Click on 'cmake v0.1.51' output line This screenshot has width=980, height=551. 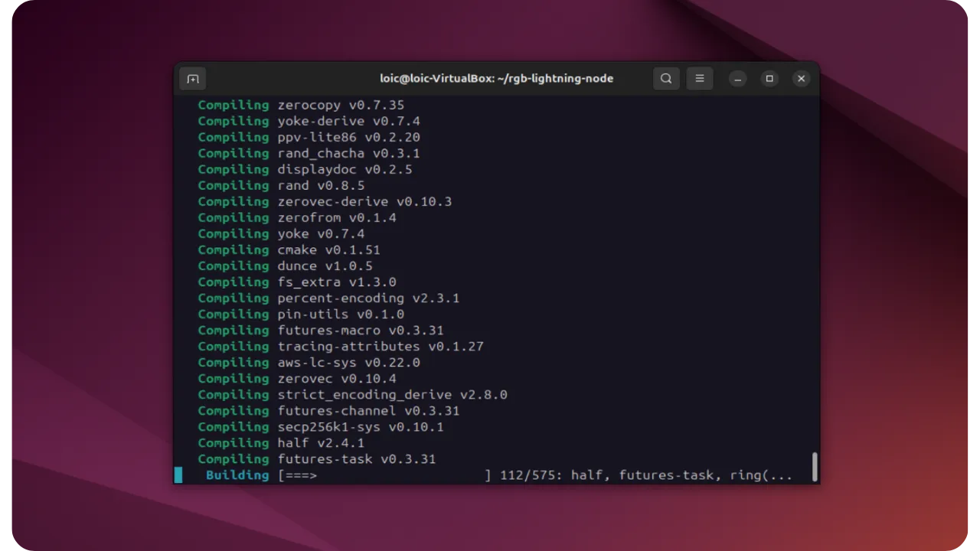[x=328, y=249]
